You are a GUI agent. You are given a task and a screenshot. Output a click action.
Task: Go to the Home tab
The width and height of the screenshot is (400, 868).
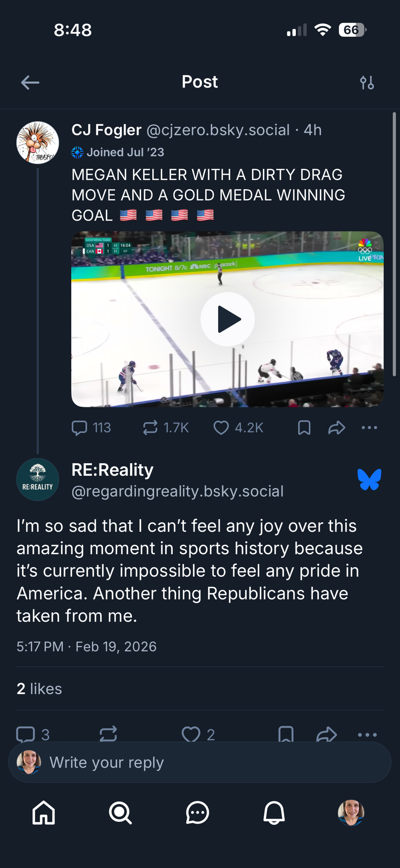pos(44,812)
